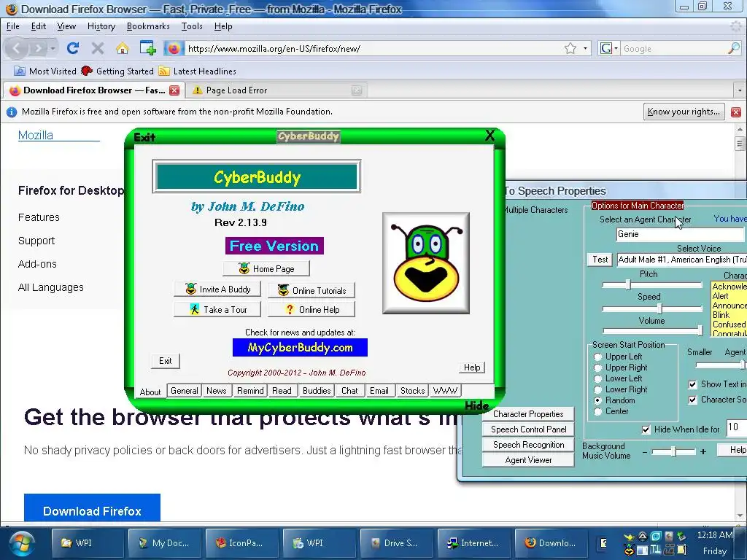Toggle the Character So... checkbox
The width and height of the screenshot is (747, 560).
(693, 400)
